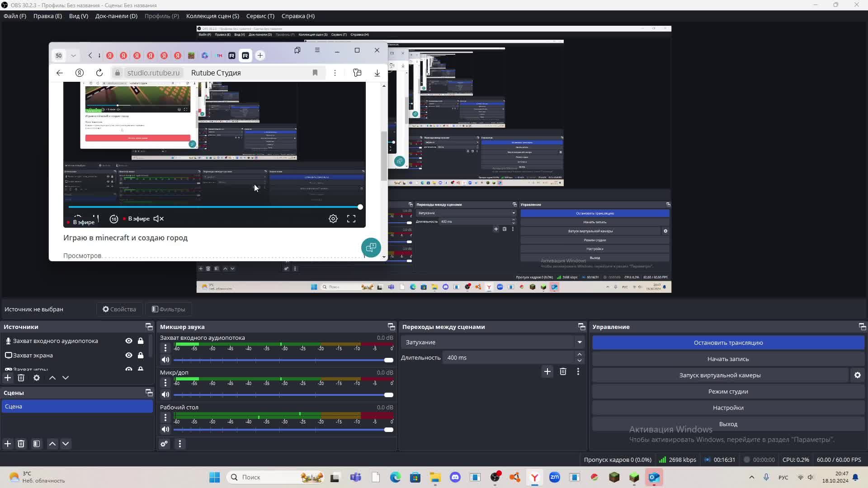
Task: Mute Рабочий стол audio channel
Action: click(x=165, y=429)
